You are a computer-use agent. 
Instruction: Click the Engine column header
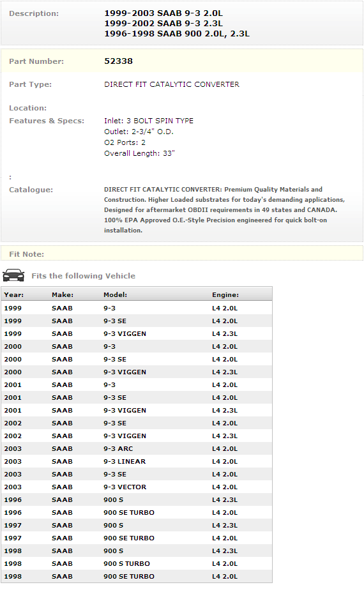point(225,294)
